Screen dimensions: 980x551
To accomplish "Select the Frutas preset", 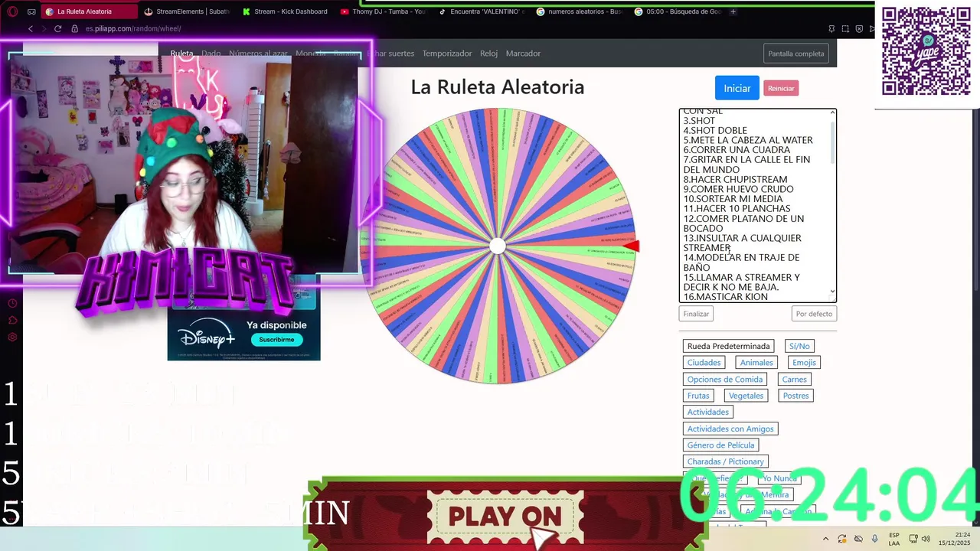I will click(698, 396).
